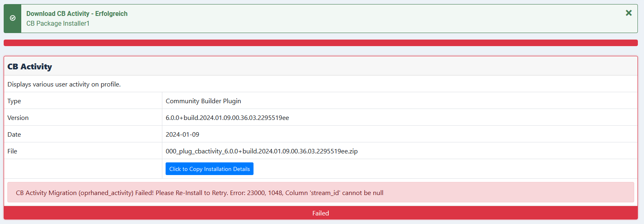The image size is (644, 224).
Task: Click the green checkmark success icon
Action: [x=13, y=18]
